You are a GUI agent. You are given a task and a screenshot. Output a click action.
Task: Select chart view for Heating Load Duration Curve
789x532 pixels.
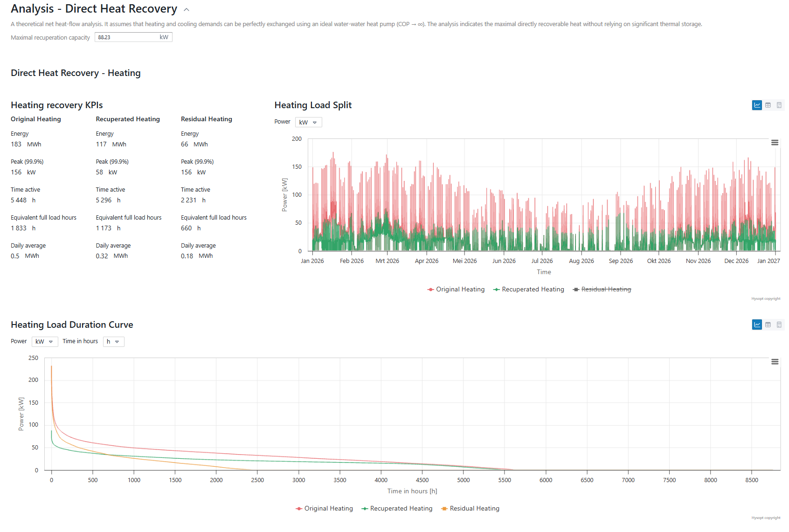[x=757, y=325]
